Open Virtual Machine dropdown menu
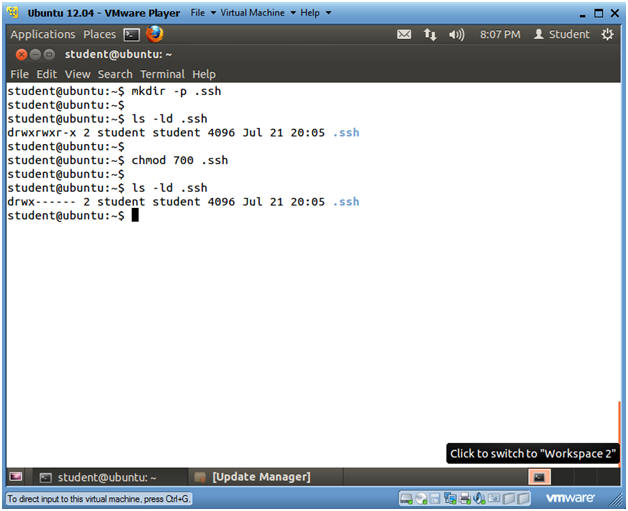628x511 pixels. coord(258,13)
